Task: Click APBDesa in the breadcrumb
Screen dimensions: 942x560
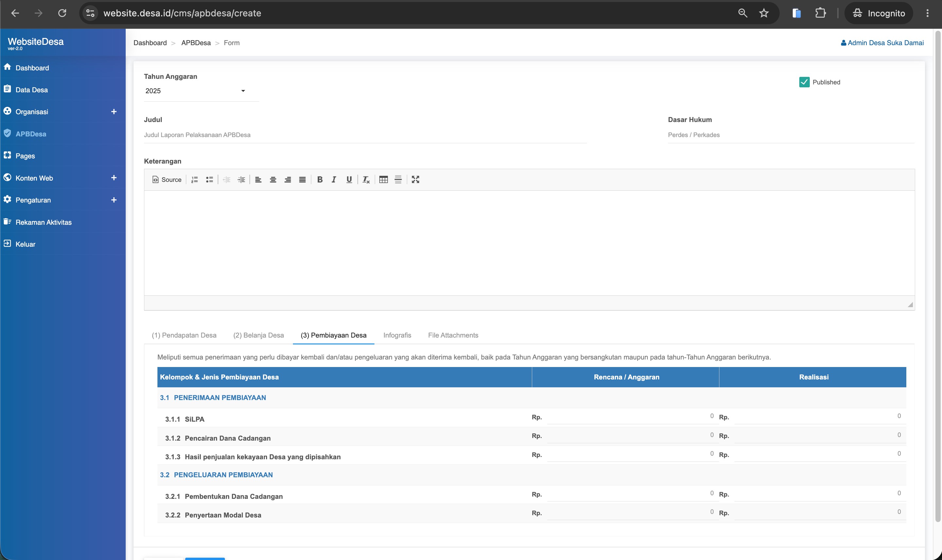Action: tap(196, 43)
